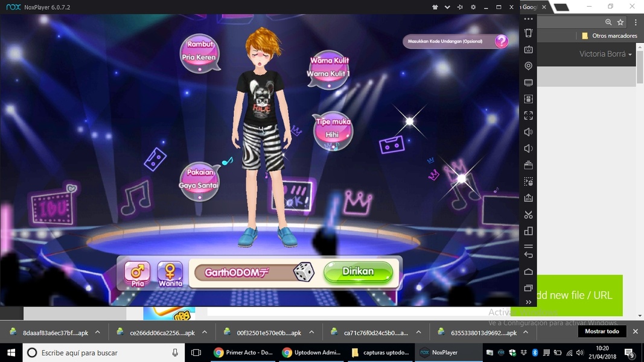Screen dimensions: 644x362
Task: Click the My Computer screen icon in sidebar
Action: [529, 83]
